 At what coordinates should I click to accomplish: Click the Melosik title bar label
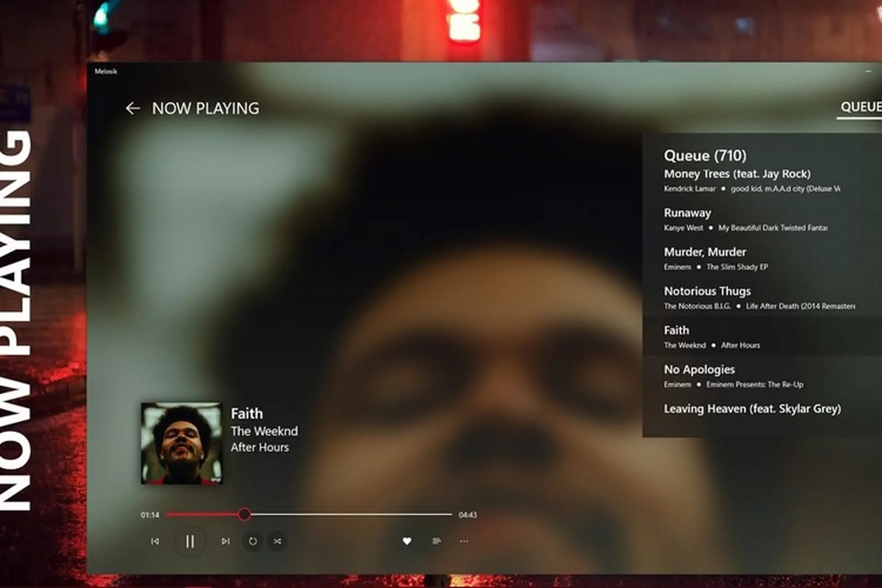click(x=106, y=71)
